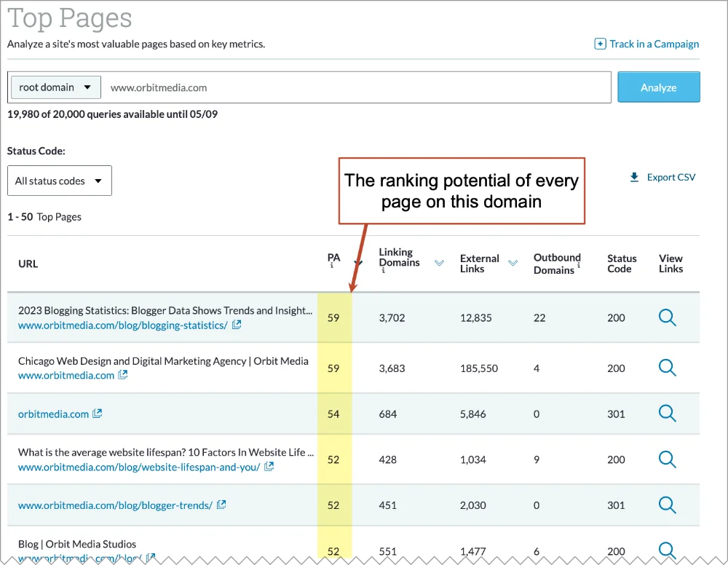This screenshot has height=565, width=728.
Task: Open View Links magnifier for orbitmedia.com 301 row
Action: (x=667, y=413)
